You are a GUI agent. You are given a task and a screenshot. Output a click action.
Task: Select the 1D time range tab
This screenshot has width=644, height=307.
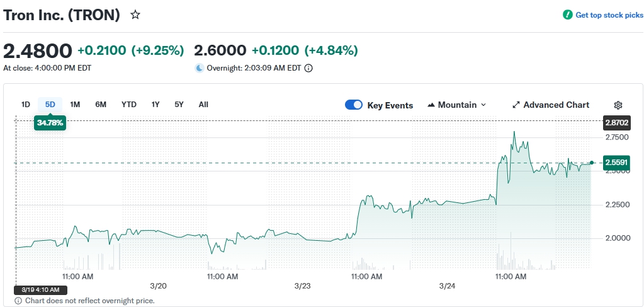(26, 105)
